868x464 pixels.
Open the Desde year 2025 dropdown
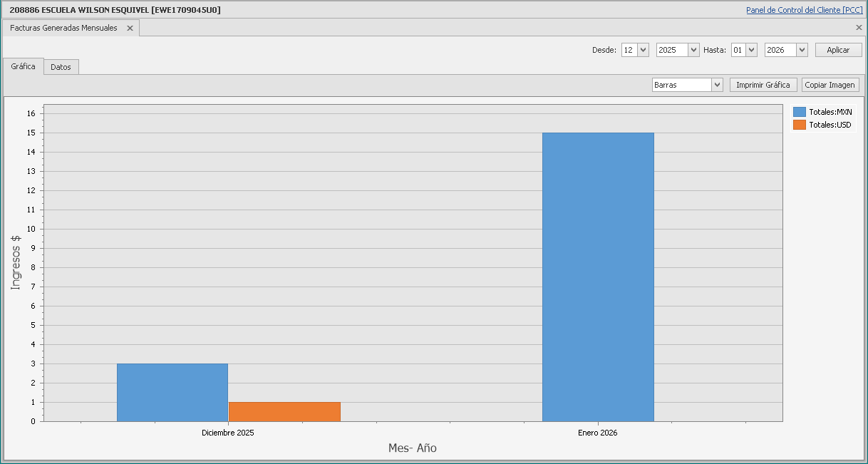point(693,50)
